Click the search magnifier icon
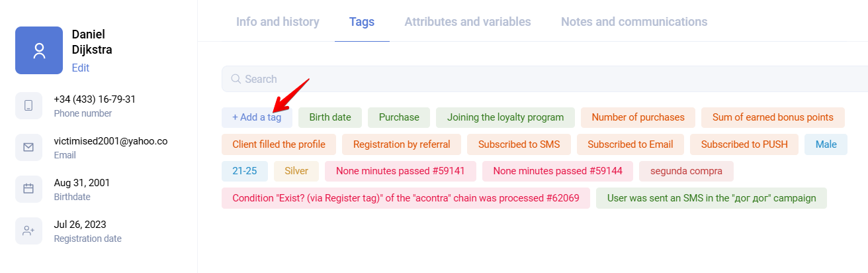This screenshot has height=273, width=868. coord(236,79)
